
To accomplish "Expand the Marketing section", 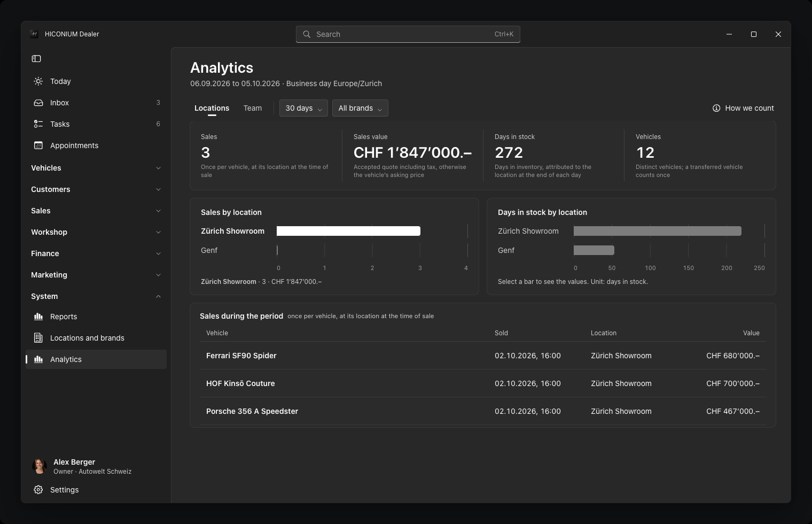I will [96, 275].
